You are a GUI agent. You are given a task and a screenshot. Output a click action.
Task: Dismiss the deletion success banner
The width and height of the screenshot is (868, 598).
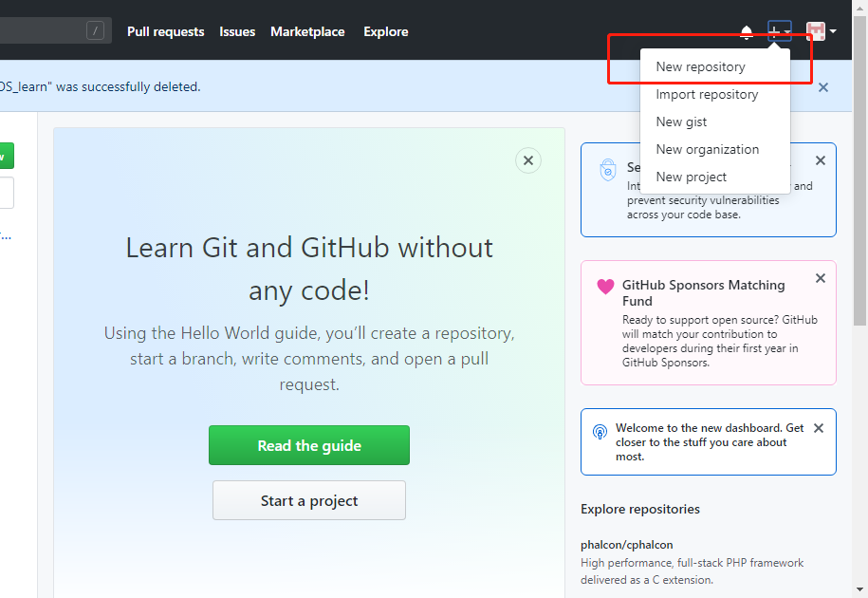tap(822, 86)
